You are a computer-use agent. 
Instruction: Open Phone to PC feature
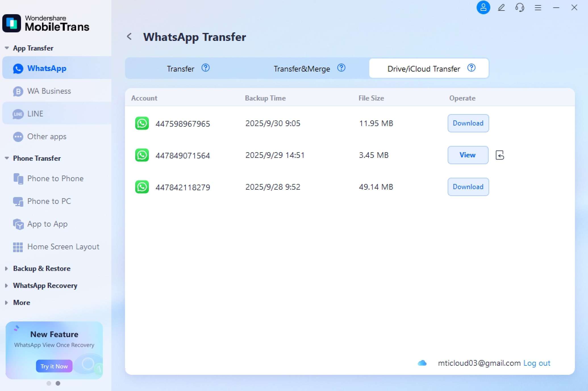(x=49, y=201)
